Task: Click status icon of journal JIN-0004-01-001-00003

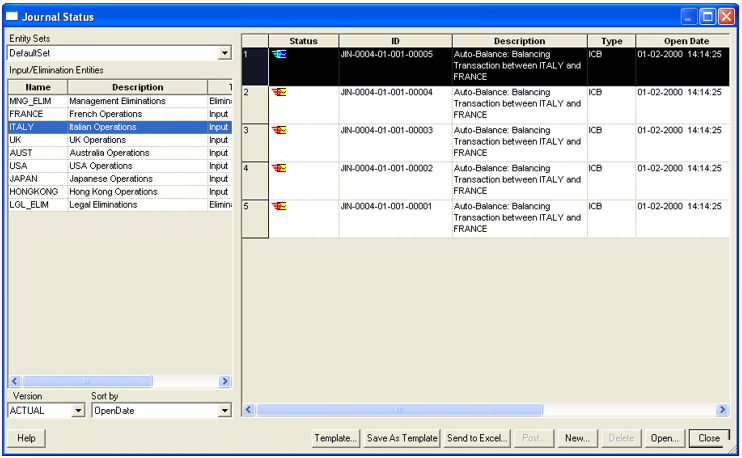Action: point(279,130)
